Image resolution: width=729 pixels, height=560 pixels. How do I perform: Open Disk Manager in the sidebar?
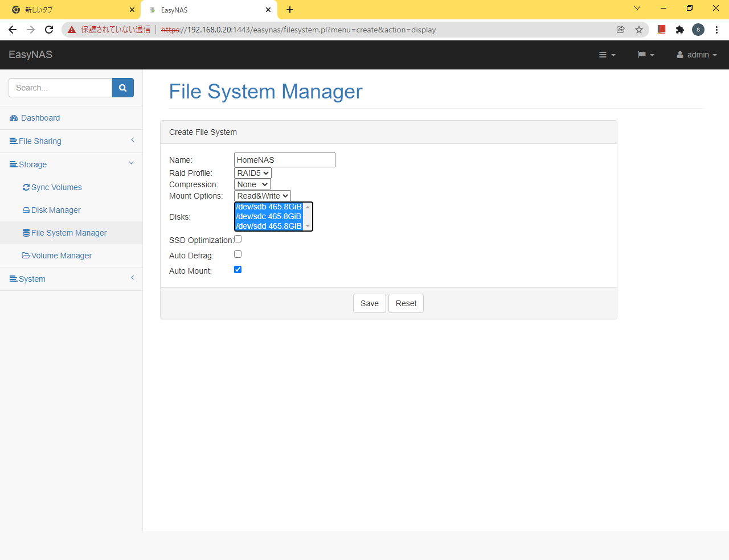click(x=56, y=210)
